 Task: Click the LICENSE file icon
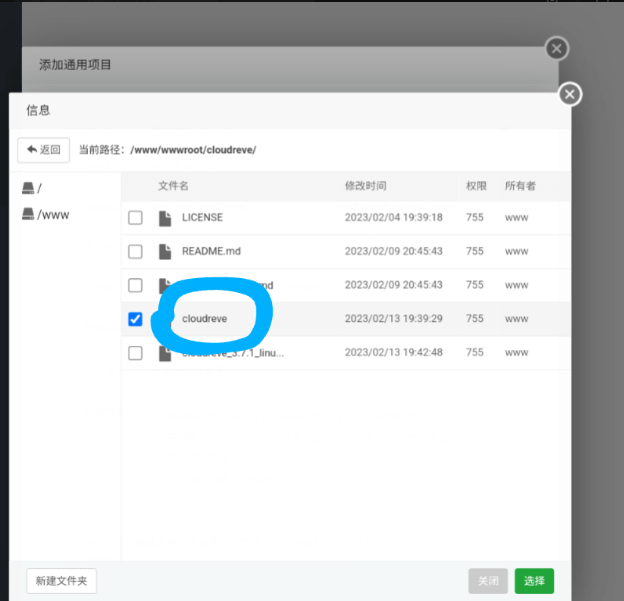(x=165, y=218)
